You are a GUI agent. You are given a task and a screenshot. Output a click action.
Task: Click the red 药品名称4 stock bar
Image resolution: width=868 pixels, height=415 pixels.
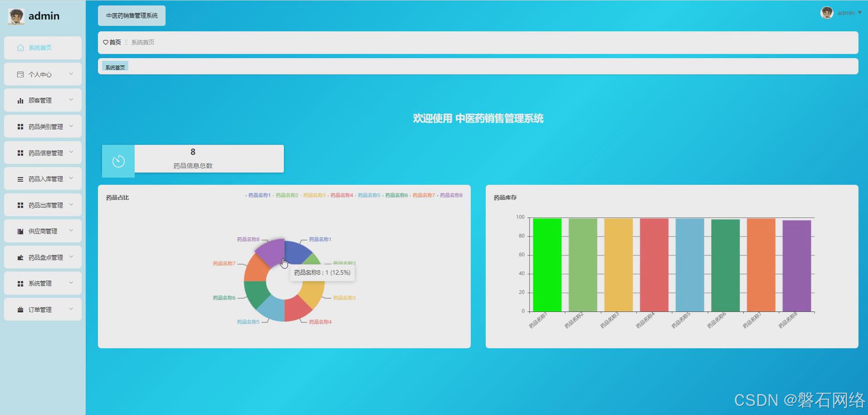click(x=654, y=265)
